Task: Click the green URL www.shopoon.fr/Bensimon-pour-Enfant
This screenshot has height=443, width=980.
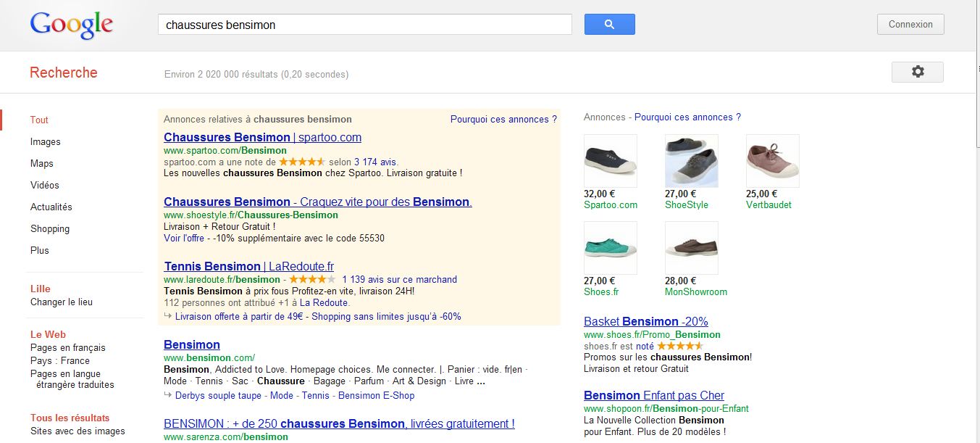Action: [x=666, y=409]
